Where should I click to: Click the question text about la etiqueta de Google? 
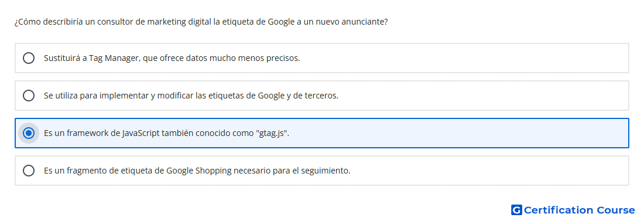[201, 22]
